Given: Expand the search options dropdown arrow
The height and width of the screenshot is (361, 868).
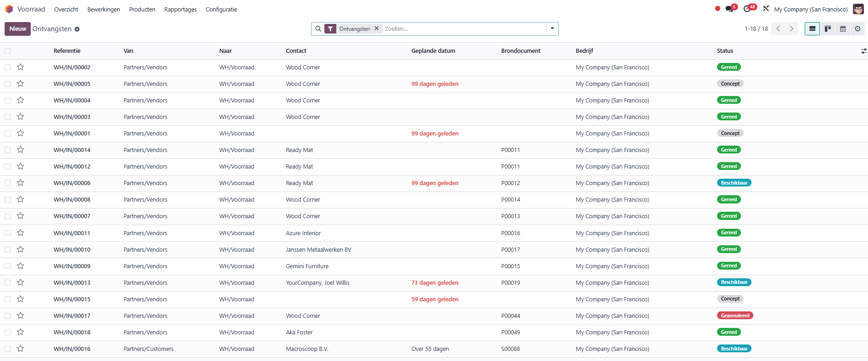Looking at the screenshot, I should 552,28.
